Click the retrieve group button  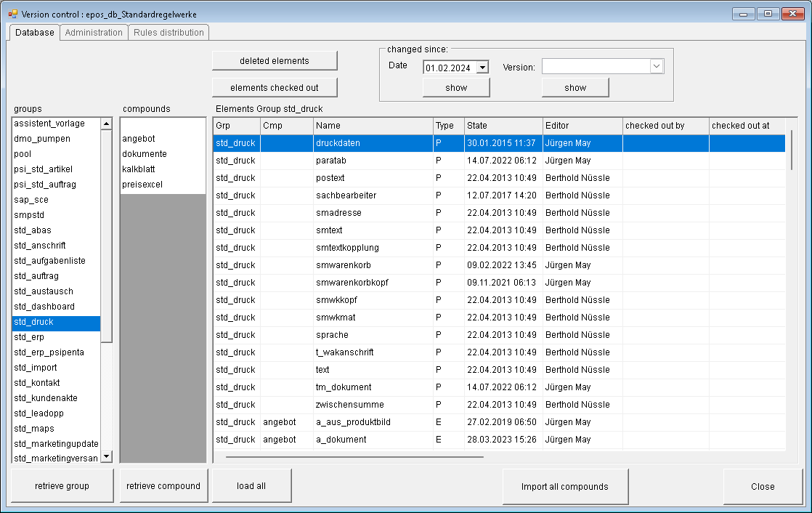click(x=61, y=486)
